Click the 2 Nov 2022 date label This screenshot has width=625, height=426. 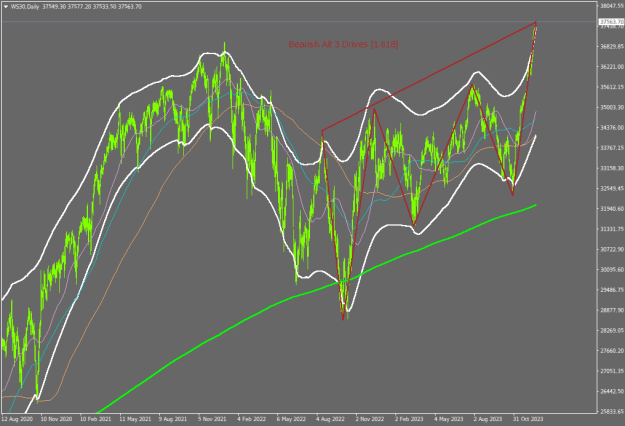[x=370, y=419]
